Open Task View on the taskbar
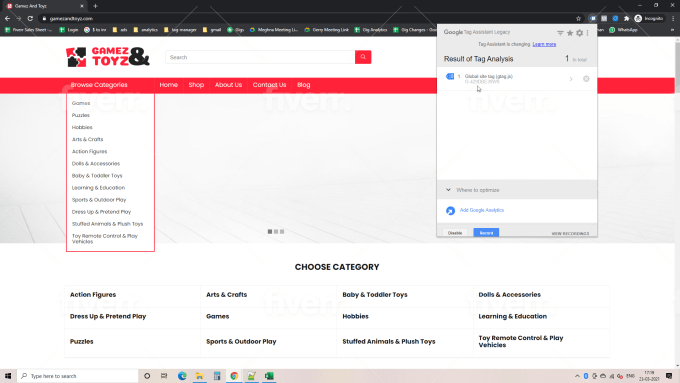The image size is (680, 383). 164,376
